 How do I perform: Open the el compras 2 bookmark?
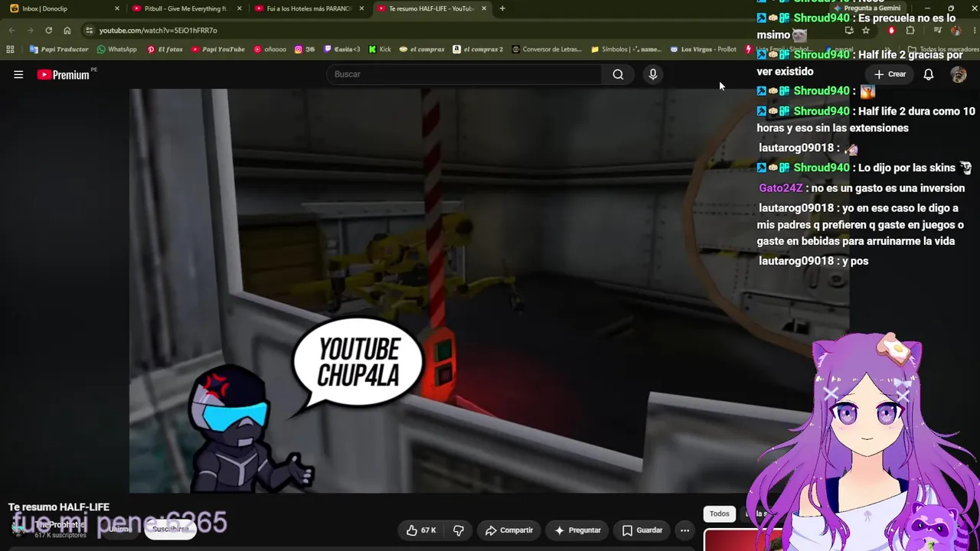pos(478,49)
